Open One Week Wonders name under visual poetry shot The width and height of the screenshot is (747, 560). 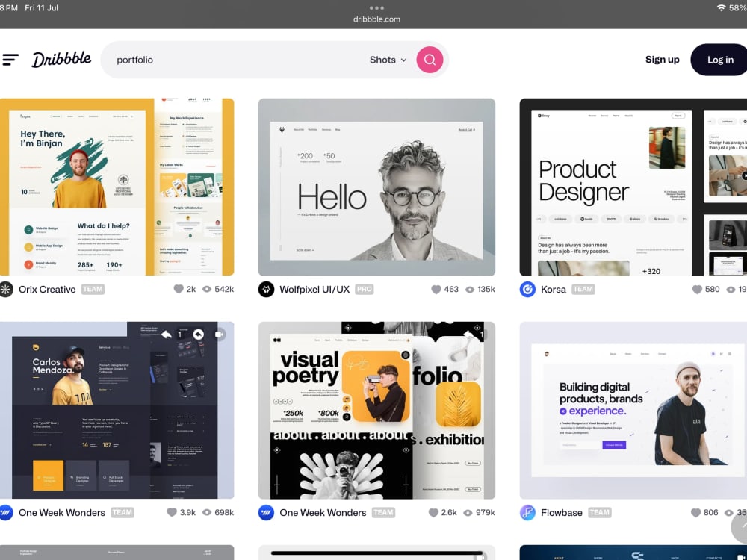point(323,513)
